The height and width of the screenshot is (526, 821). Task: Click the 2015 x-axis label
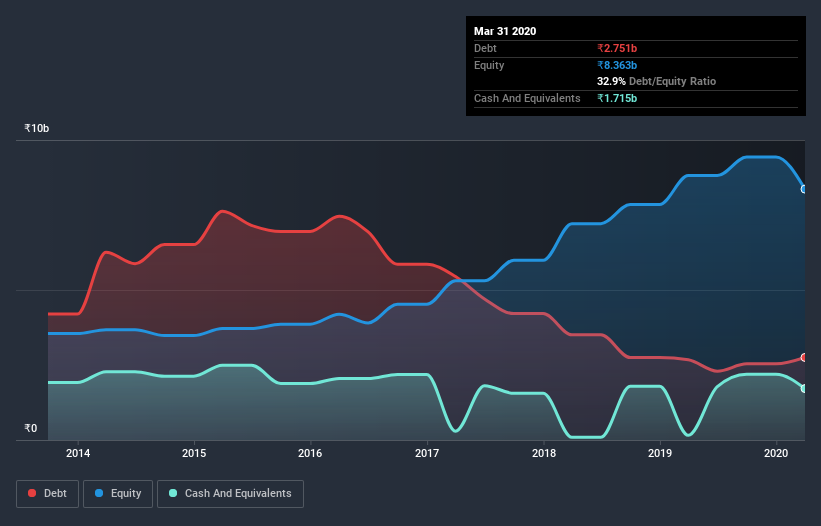194,453
